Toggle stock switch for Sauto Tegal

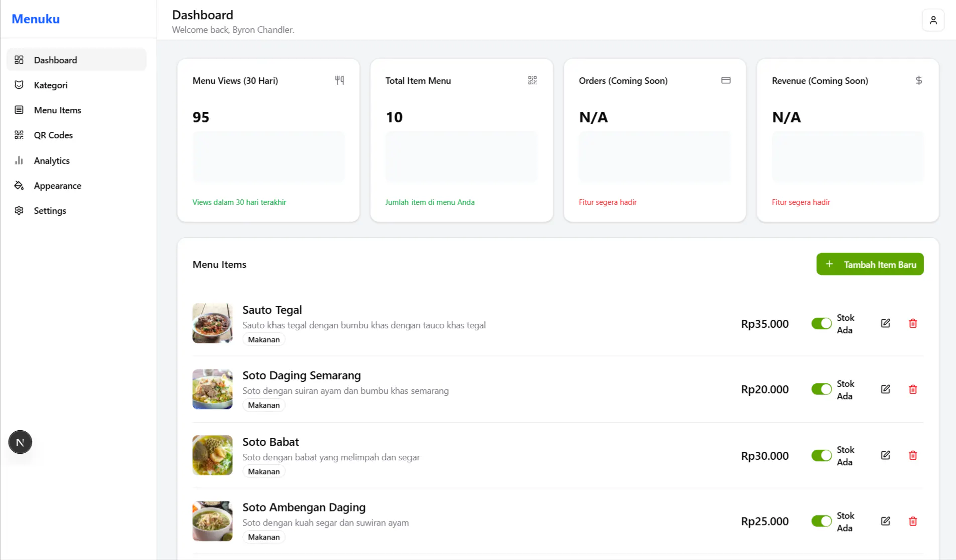(x=822, y=324)
